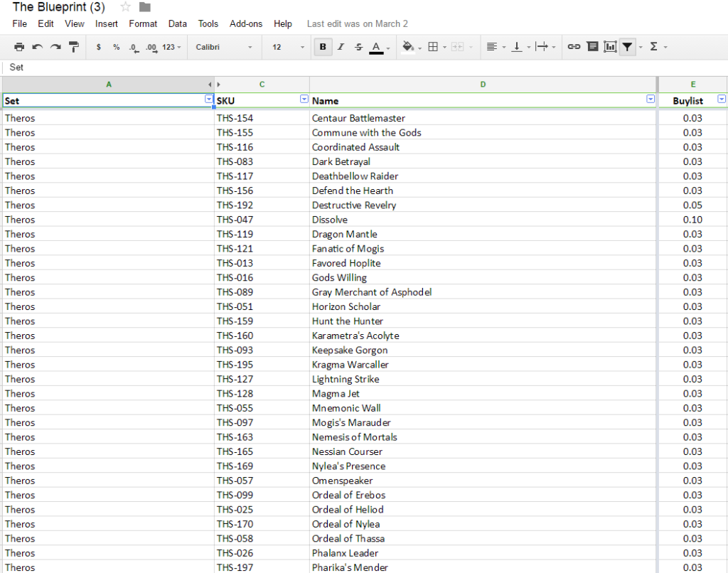Toggle Bold formatting
The height and width of the screenshot is (573, 728).
pos(323,47)
